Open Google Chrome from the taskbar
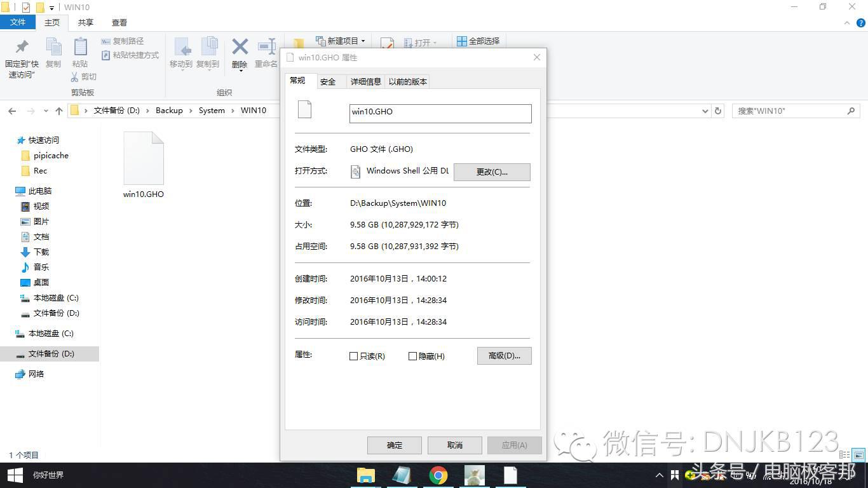 coord(438,475)
